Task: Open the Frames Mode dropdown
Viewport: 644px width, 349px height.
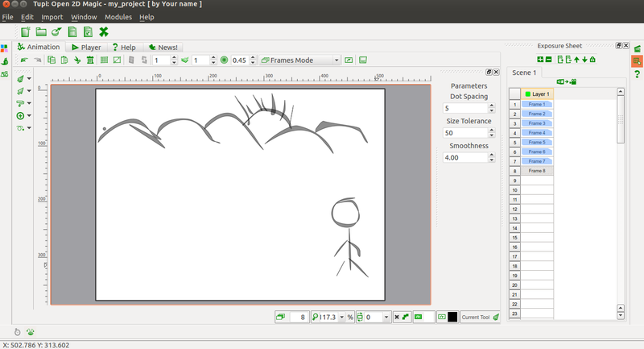Action: point(300,60)
